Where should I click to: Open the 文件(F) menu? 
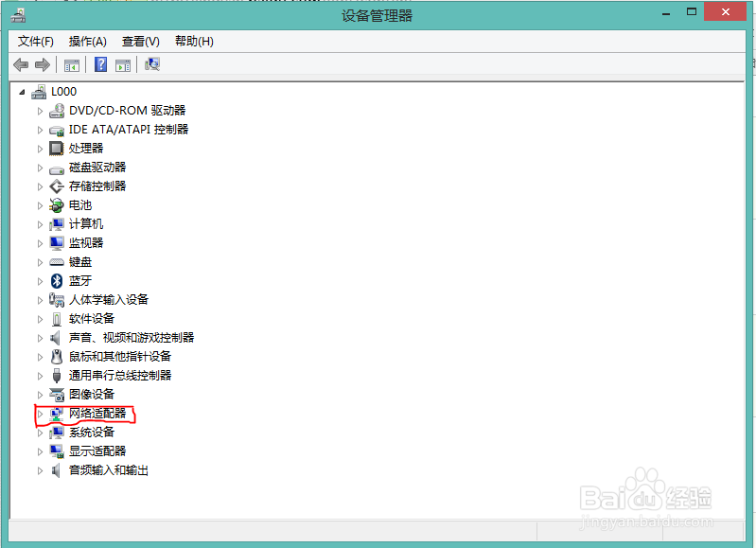(x=36, y=42)
